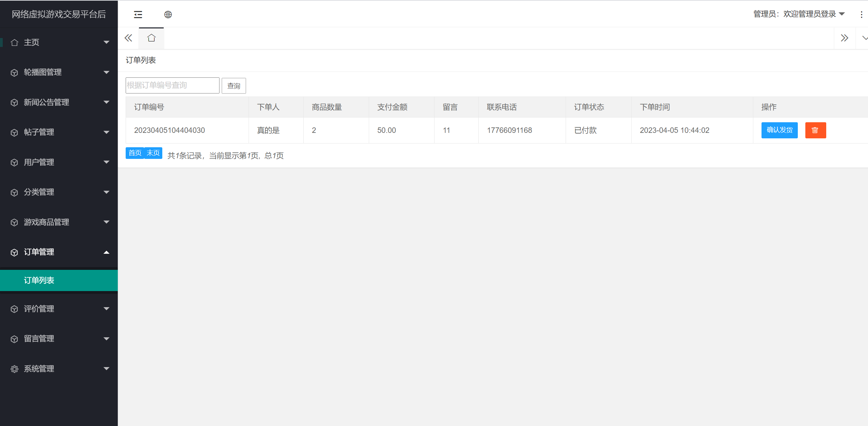The width and height of the screenshot is (868, 426).
Task: Click the right double-arrow tab scroll icon
Action: [844, 38]
